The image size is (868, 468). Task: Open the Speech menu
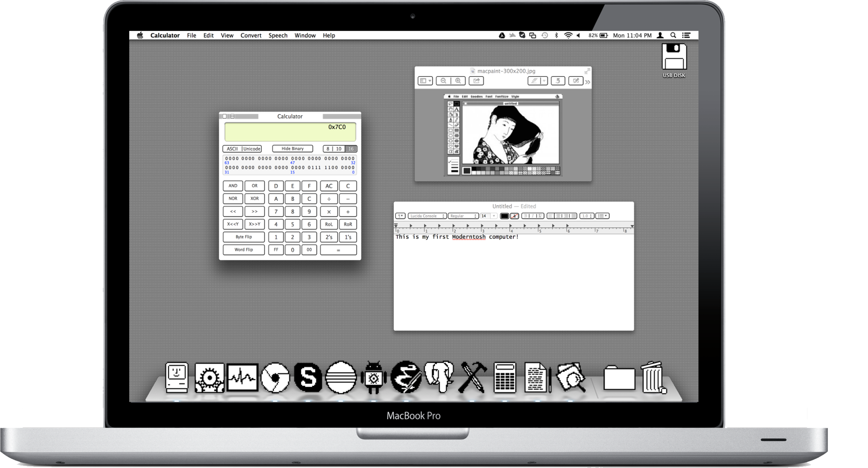coord(278,35)
